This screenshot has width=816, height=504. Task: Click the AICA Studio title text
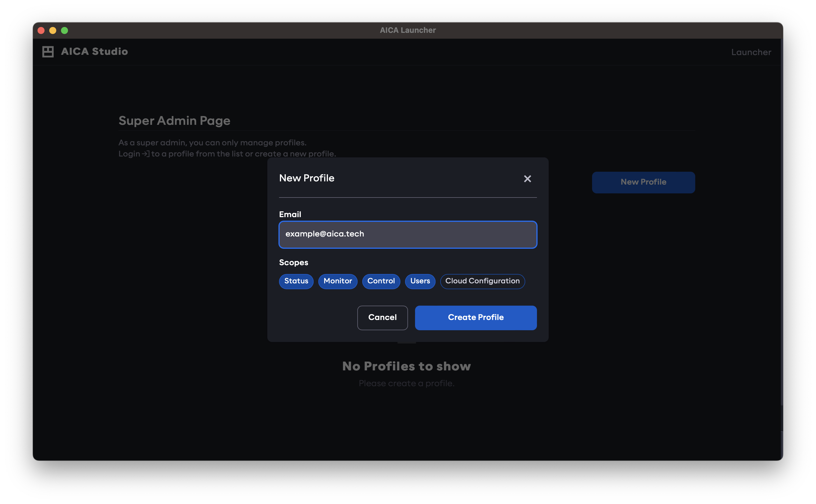point(94,52)
